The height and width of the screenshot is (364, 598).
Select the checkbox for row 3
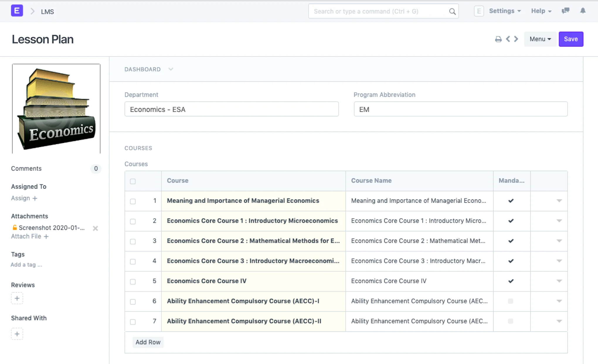click(133, 241)
